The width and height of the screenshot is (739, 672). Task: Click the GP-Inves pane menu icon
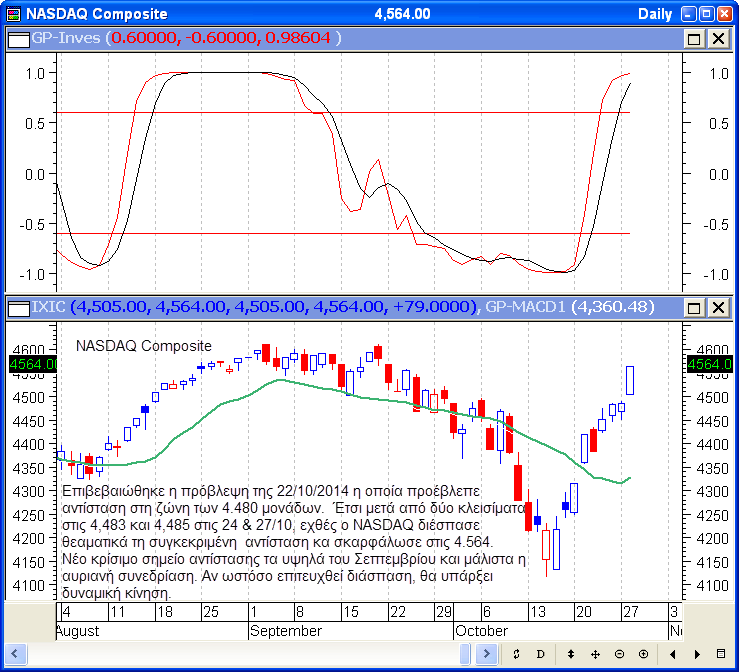pyautogui.click(x=17, y=38)
